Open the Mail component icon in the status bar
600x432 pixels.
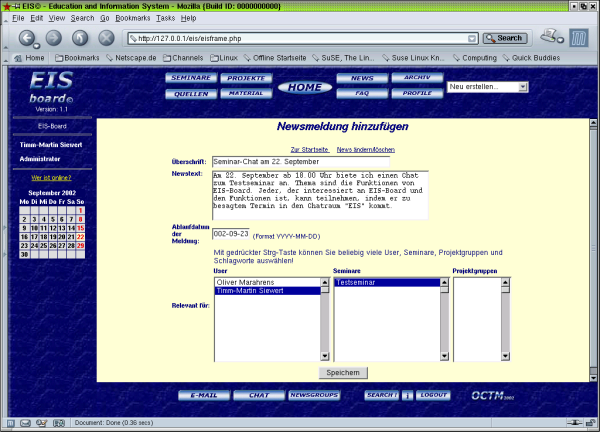click(x=27, y=423)
